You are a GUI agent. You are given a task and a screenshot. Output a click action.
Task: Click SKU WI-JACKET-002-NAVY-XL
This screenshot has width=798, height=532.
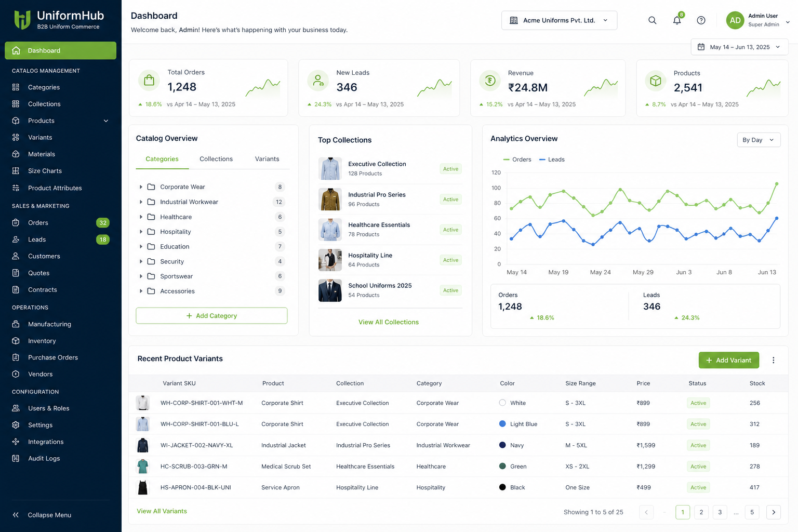(197, 445)
